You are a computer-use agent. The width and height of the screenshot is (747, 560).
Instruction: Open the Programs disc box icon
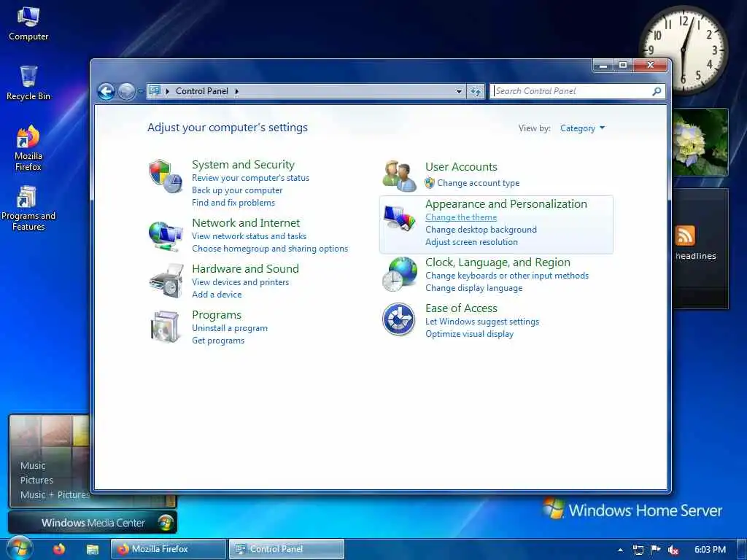165,327
